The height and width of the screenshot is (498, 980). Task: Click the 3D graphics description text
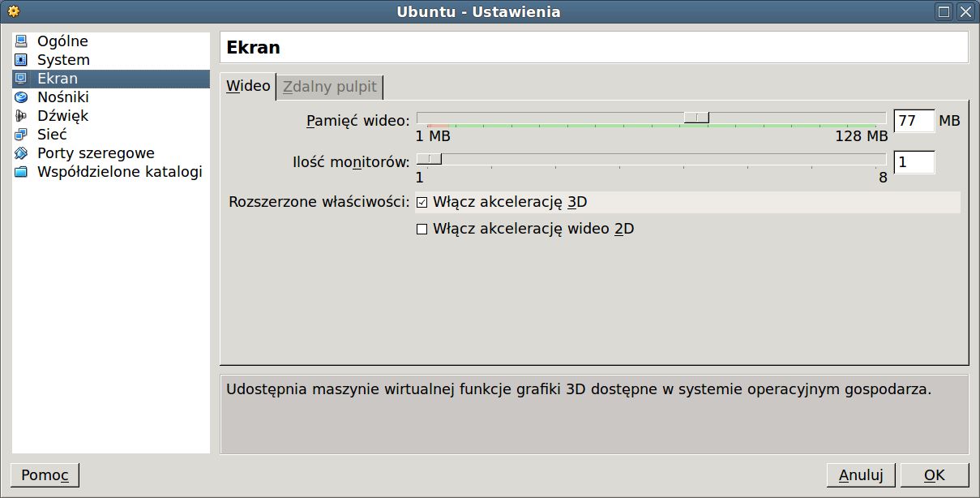click(x=579, y=389)
